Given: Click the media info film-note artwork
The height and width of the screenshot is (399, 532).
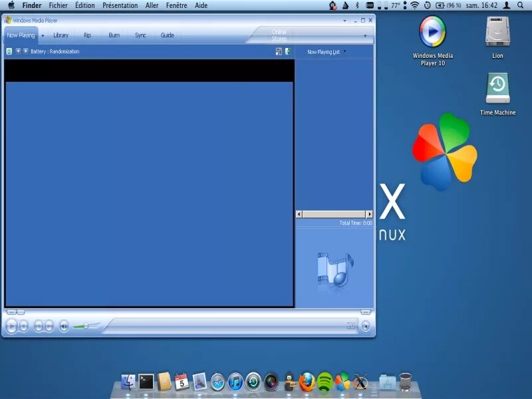Looking at the screenshot, I should click(x=335, y=271).
